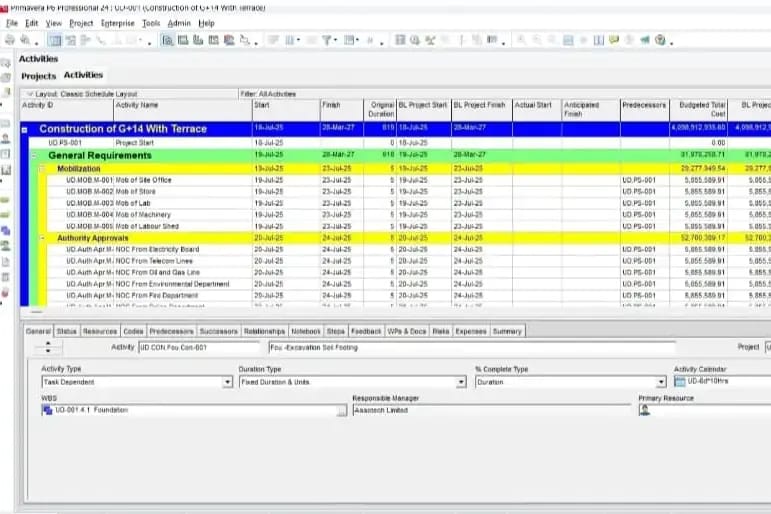Switch to the Activity Network view icon
This screenshot has width=771, height=514.
point(70,40)
